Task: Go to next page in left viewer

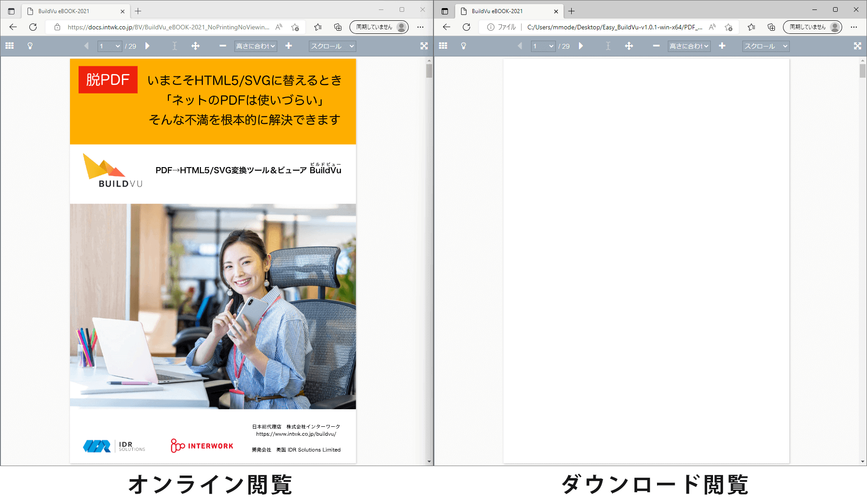Action: point(147,46)
